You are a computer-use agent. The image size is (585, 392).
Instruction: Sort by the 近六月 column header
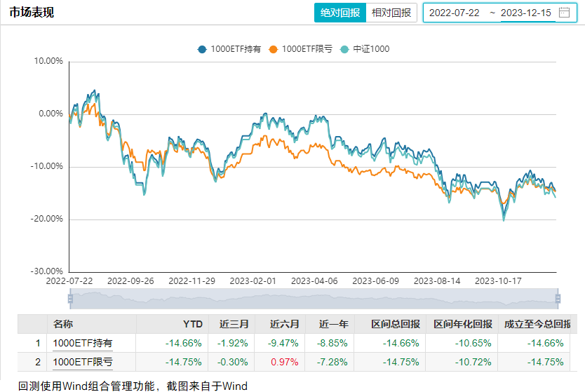pyautogui.click(x=284, y=324)
